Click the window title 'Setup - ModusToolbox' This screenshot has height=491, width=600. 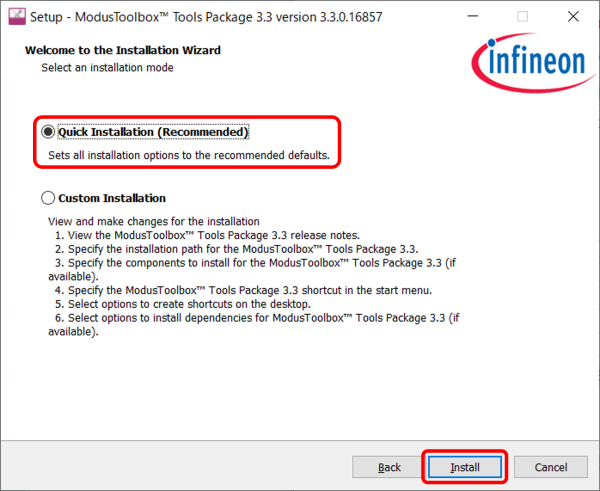point(206,17)
